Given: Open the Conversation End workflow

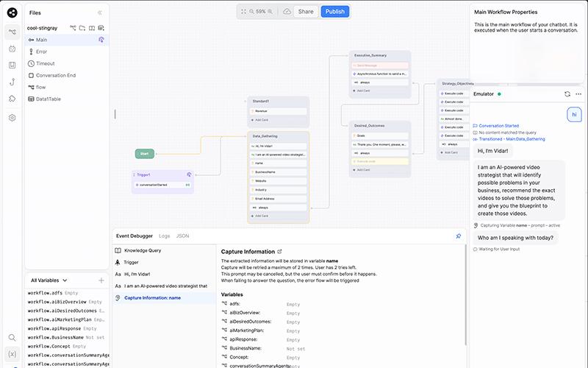Looking at the screenshot, I should (67, 75).
